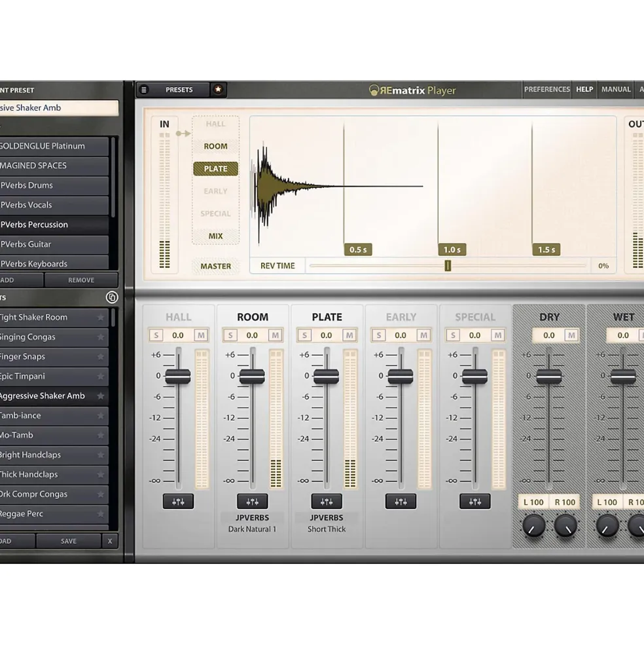Viewport: 644px width, 645px height.
Task: Select the MASTER view tab
Action: (215, 266)
